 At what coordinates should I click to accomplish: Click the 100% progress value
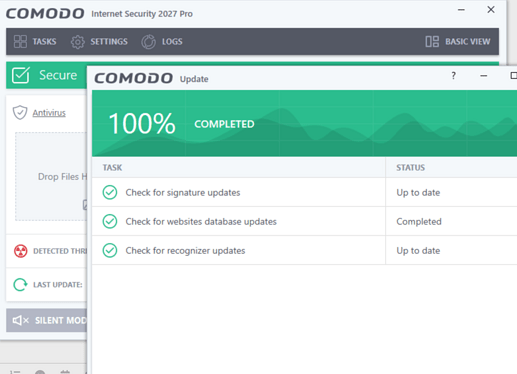coord(142,124)
